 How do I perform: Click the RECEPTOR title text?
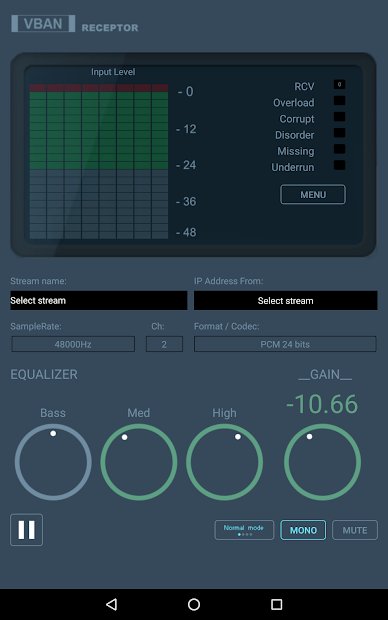coord(110,28)
